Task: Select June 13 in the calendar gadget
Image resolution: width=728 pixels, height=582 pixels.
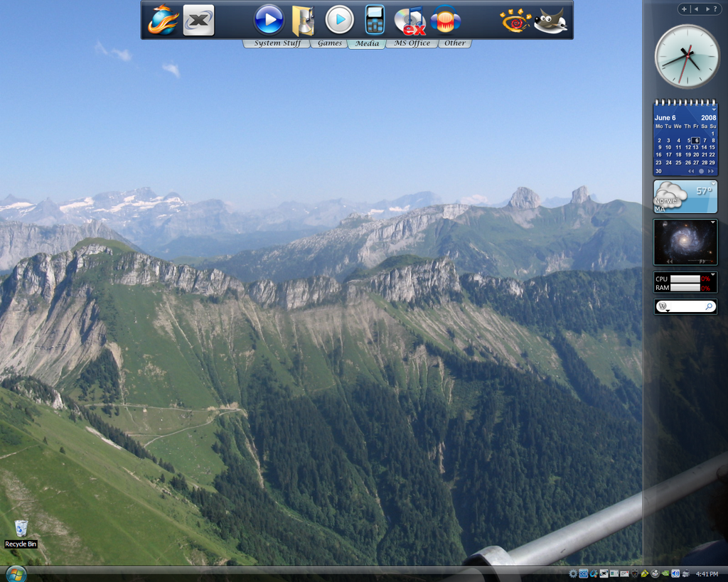Action: 695,148
